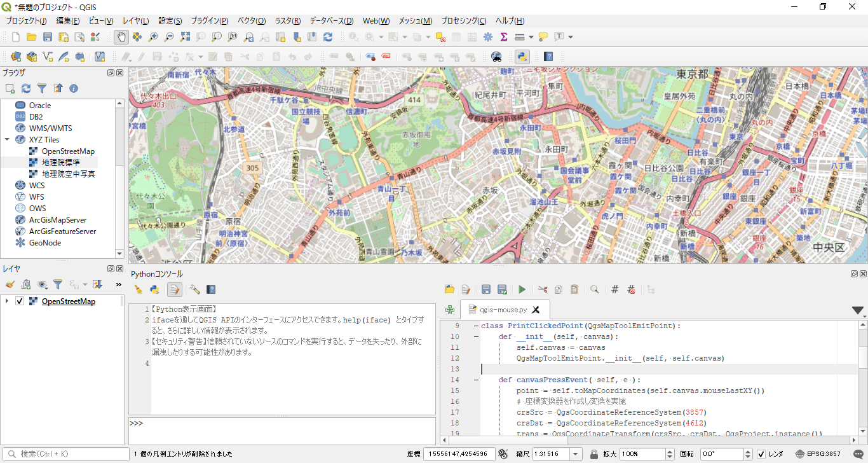
Task: Toggle the scale lock icon
Action: click(x=593, y=454)
